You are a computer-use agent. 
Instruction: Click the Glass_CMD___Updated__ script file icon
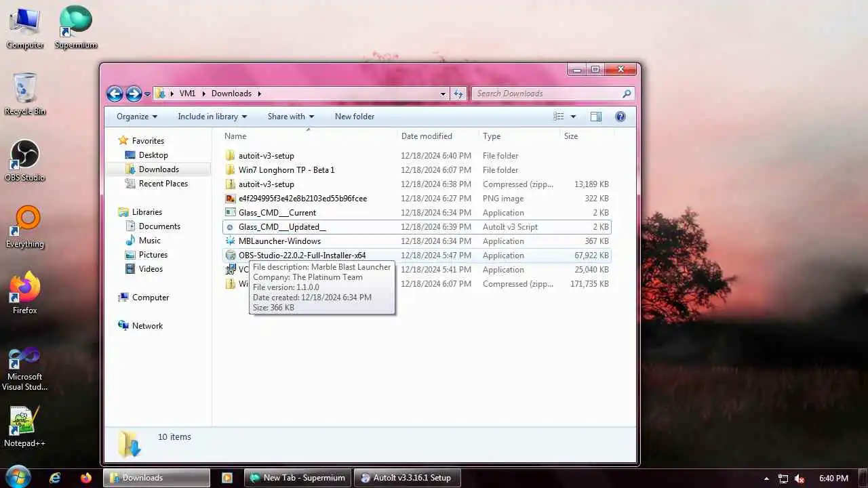click(231, 227)
